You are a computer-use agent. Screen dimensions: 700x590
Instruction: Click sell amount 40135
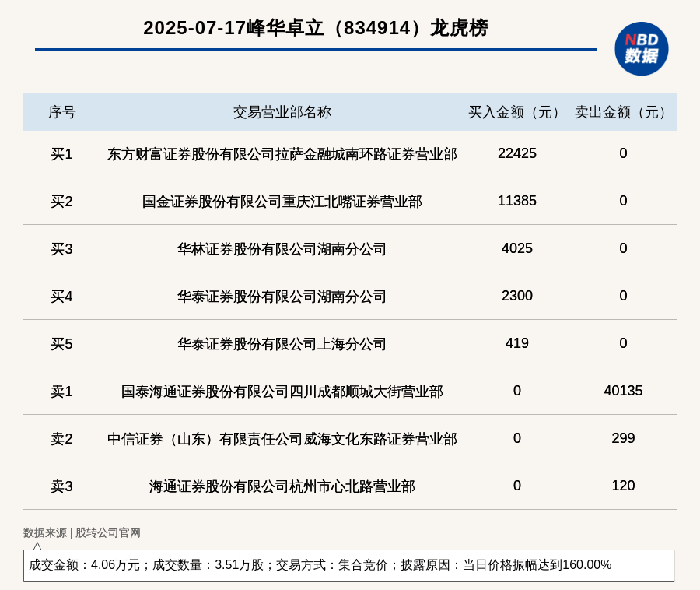pyautogui.click(x=623, y=391)
